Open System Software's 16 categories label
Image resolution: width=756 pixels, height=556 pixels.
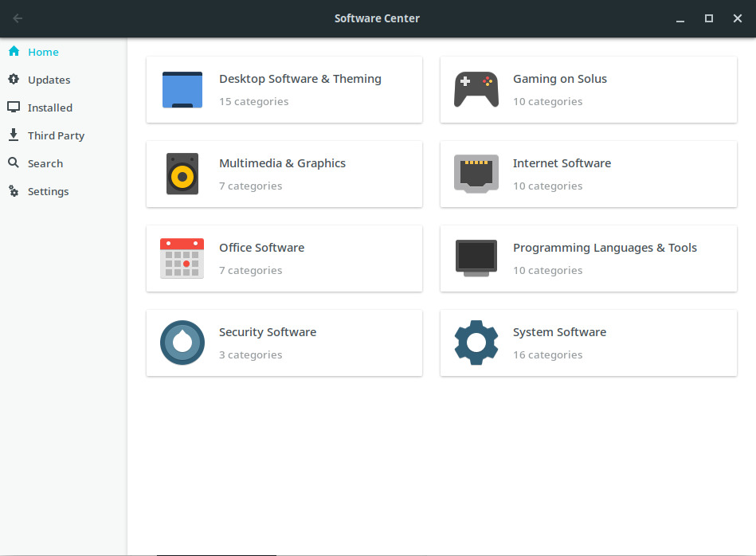click(547, 355)
